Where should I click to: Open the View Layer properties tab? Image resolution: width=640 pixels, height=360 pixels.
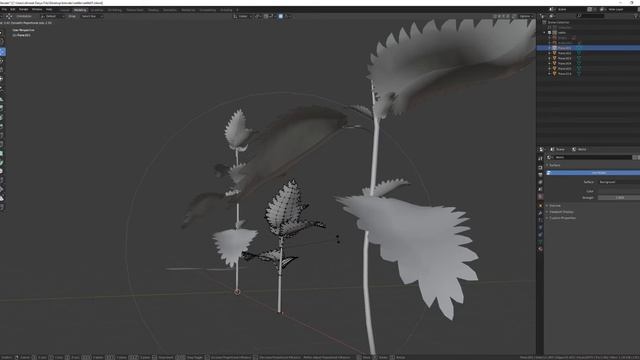pyautogui.click(x=540, y=182)
